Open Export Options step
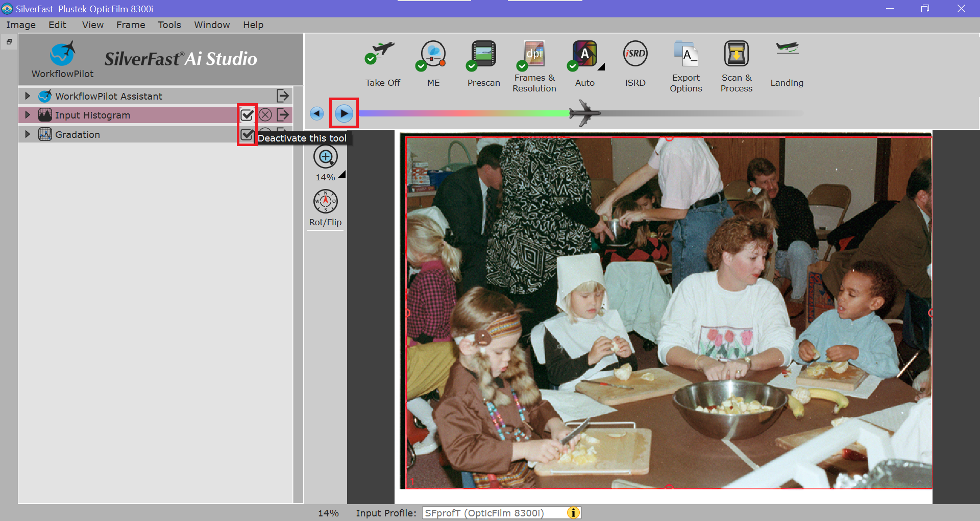The width and height of the screenshot is (980, 521). coord(685,54)
